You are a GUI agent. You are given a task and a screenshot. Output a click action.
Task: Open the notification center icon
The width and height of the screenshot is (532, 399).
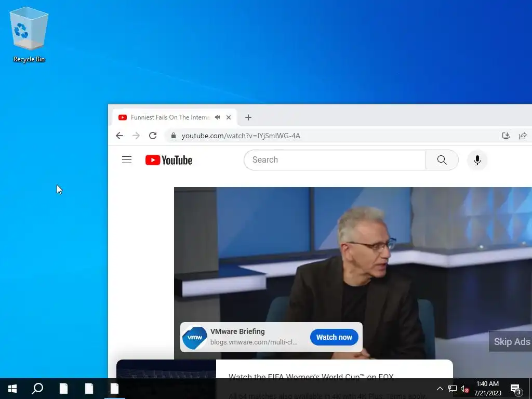(516, 389)
